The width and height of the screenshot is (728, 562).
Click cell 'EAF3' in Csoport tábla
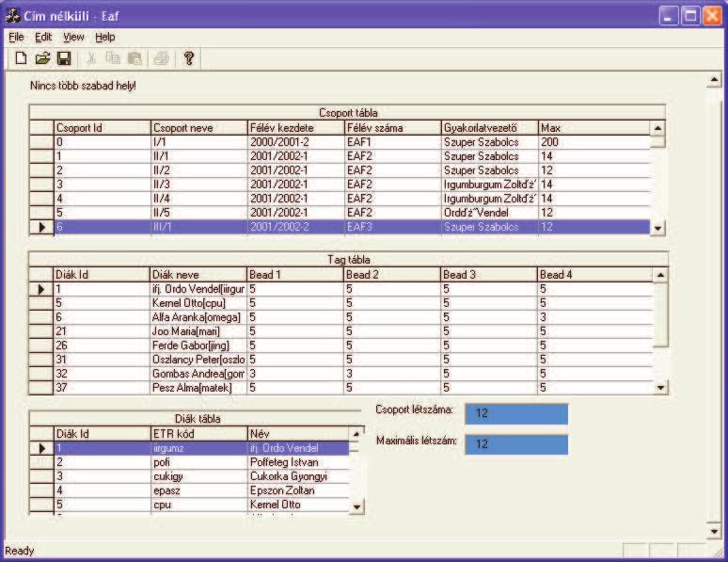(393, 227)
